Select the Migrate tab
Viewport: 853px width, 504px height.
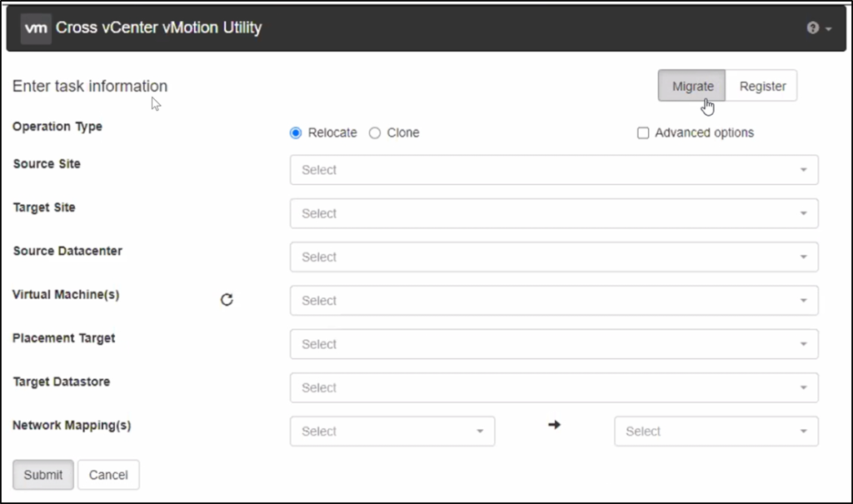click(691, 85)
